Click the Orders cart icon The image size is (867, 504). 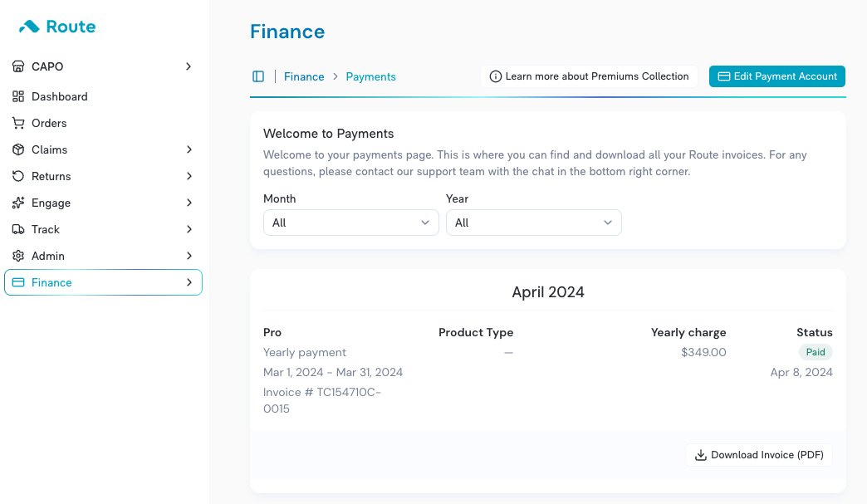(x=18, y=123)
